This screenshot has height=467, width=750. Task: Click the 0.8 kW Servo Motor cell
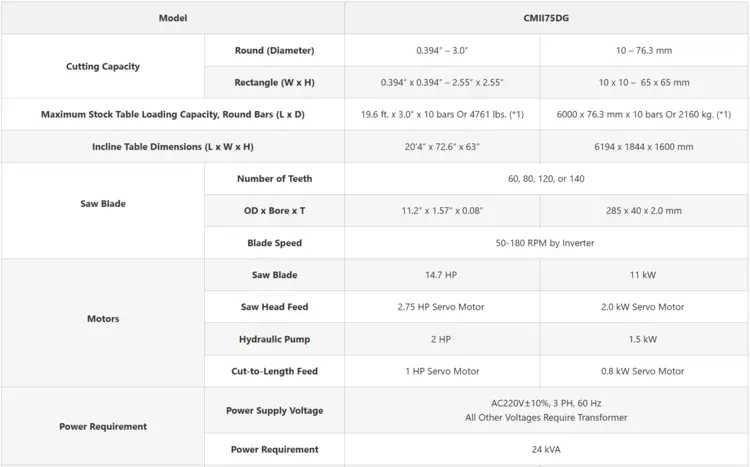click(643, 371)
